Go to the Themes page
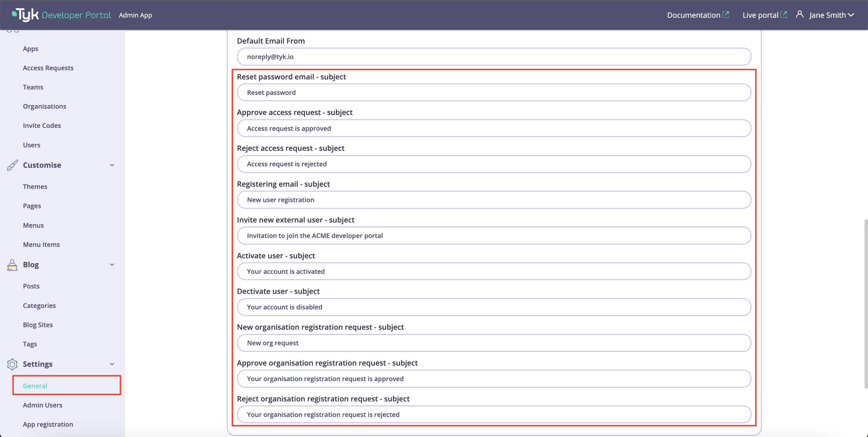 pyautogui.click(x=35, y=187)
